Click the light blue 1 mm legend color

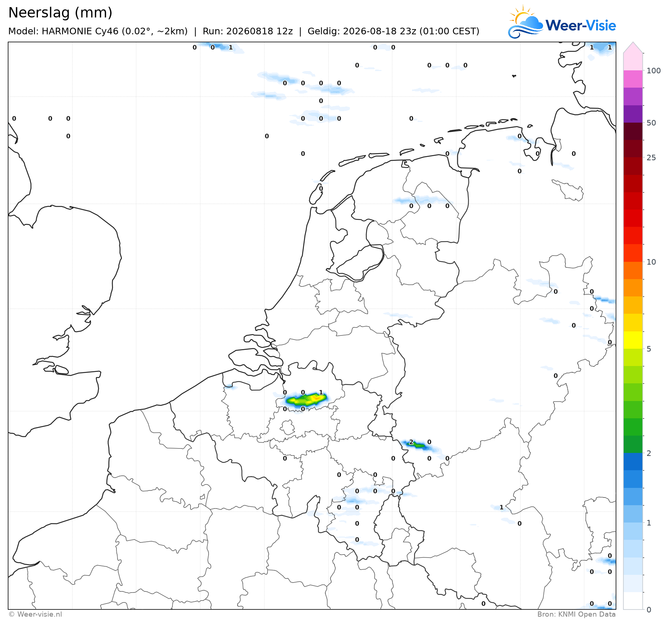pos(633,514)
